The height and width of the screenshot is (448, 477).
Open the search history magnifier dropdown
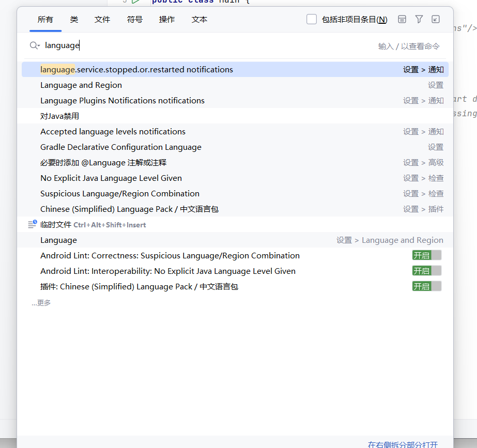pos(32,45)
